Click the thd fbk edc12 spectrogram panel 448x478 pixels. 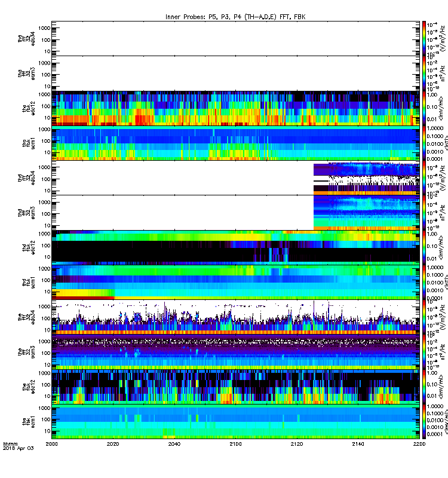[235, 247]
